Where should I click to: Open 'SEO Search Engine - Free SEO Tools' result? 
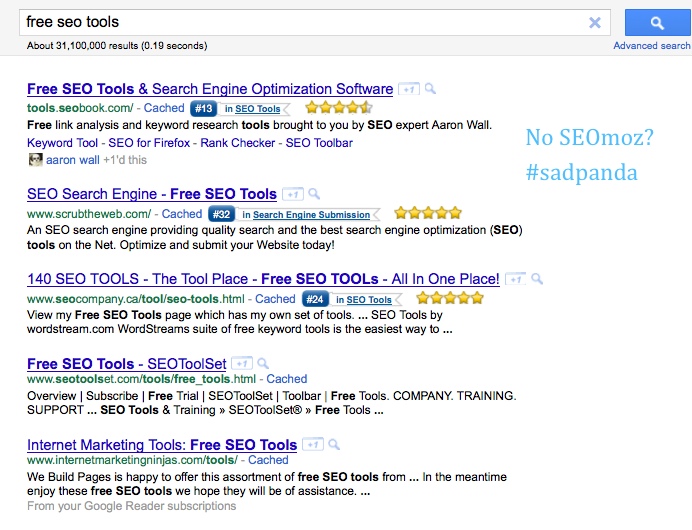coord(152,194)
